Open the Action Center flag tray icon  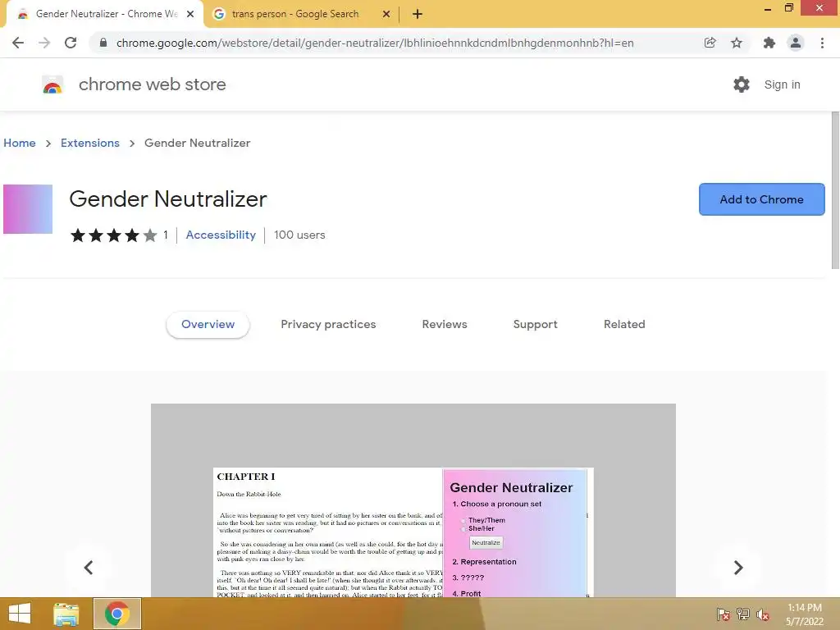(x=724, y=614)
